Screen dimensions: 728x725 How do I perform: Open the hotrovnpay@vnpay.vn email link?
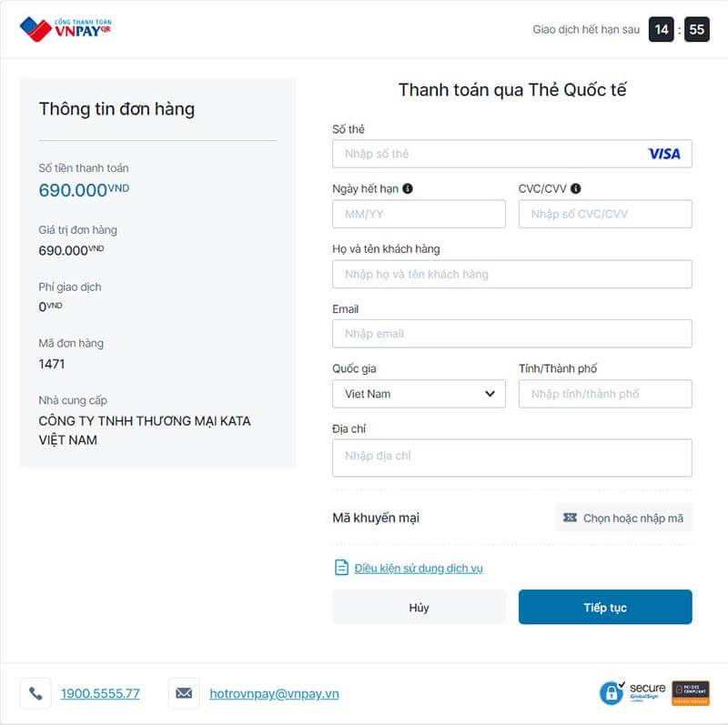coord(274,693)
